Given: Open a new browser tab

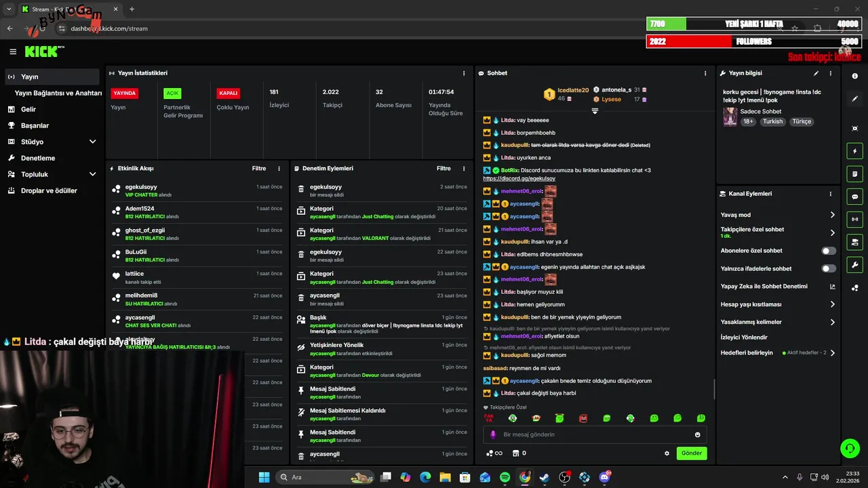Looking at the screenshot, I should click(132, 9).
